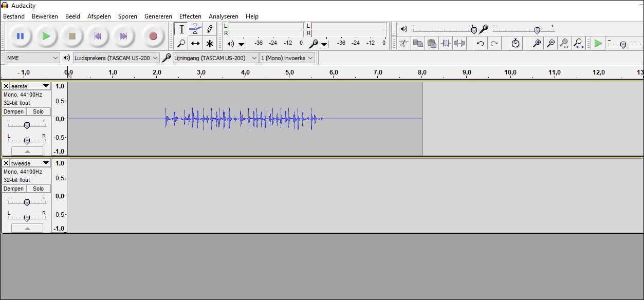Click the Zoom In magnifier
The width and height of the screenshot is (644, 300).
[x=537, y=43]
